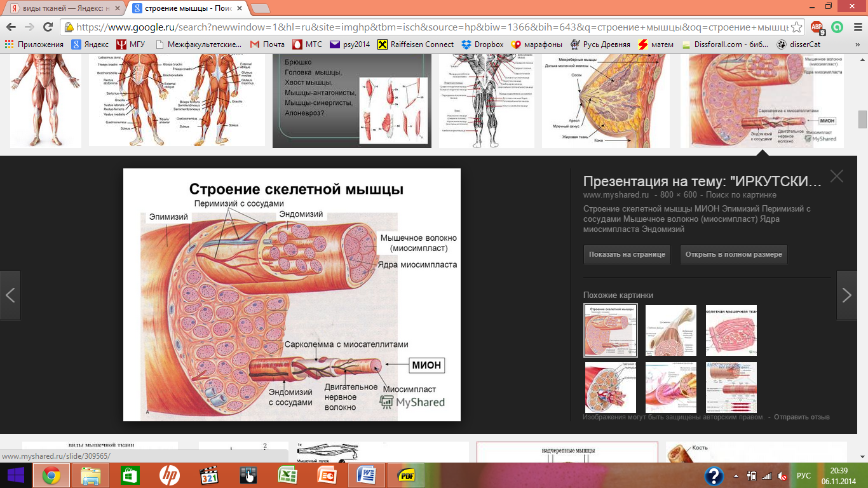Close the image preview panel X
Screen dimensions: 868x488
click(x=837, y=177)
